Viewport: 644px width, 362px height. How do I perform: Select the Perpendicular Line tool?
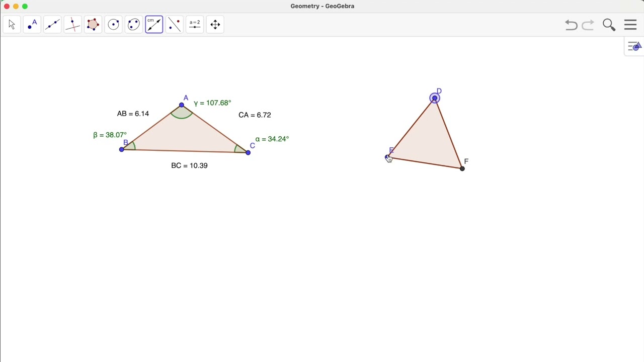point(72,25)
